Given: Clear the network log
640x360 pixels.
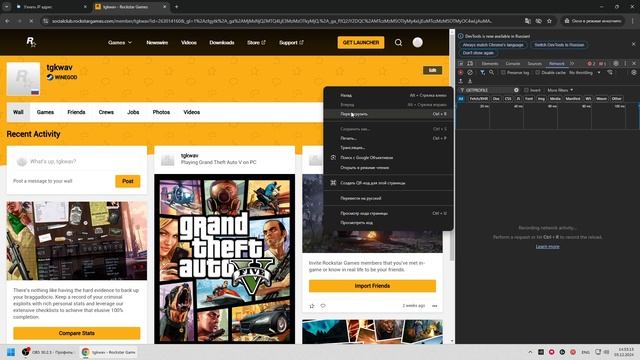Looking at the screenshot, I should (470, 73).
